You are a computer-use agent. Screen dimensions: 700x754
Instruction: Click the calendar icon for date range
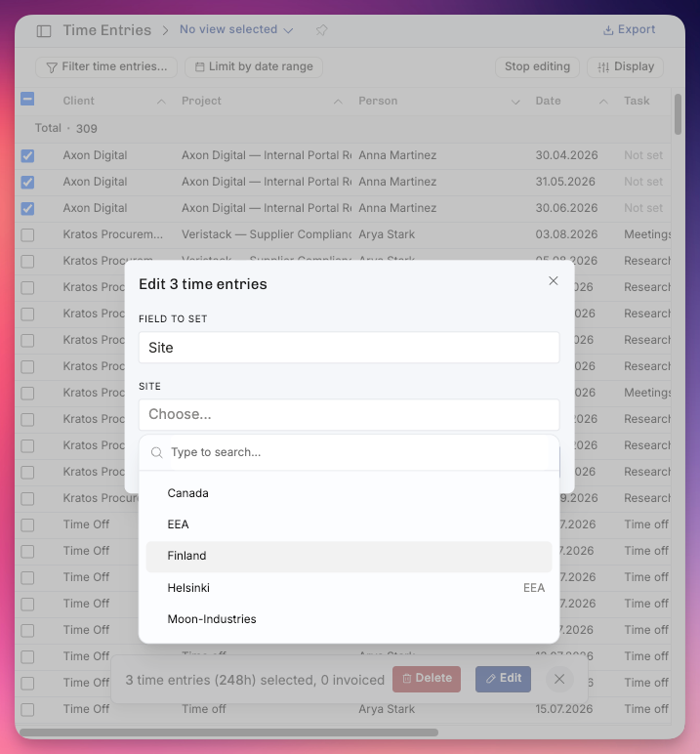199,66
